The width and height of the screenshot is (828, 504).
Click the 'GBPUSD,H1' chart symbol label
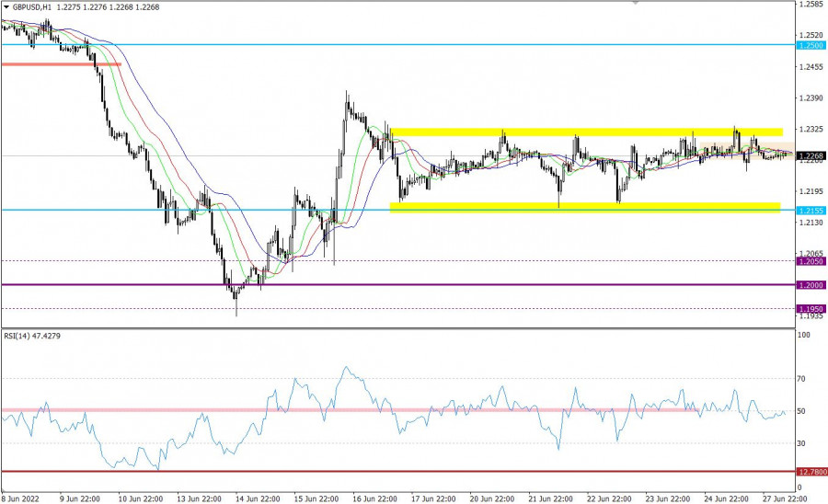coord(32,7)
